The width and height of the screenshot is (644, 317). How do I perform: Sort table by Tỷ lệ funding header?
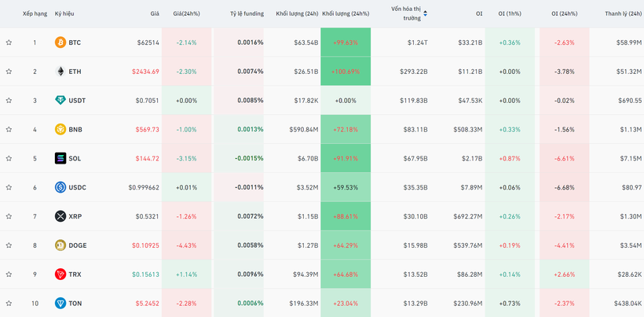pos(247,14)
